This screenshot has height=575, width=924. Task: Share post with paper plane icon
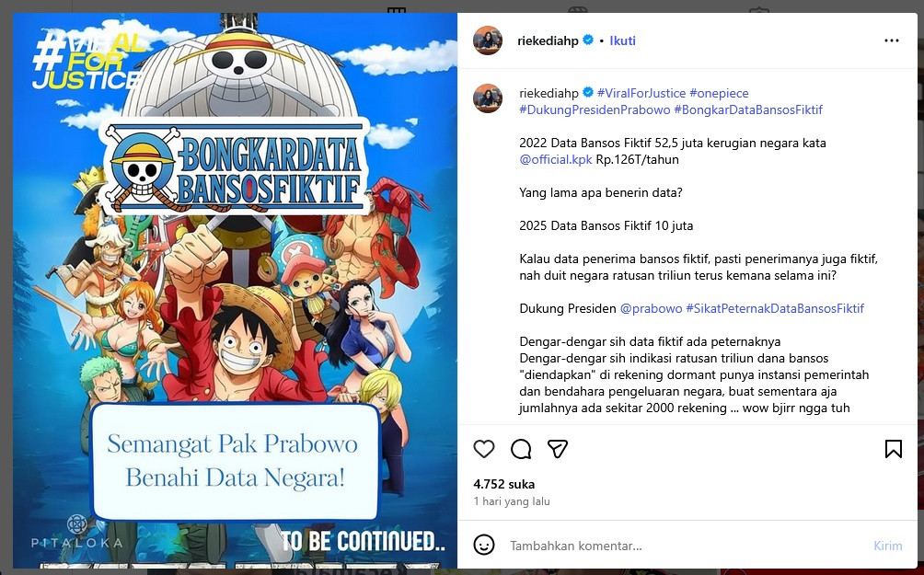(x=558, y=449)
